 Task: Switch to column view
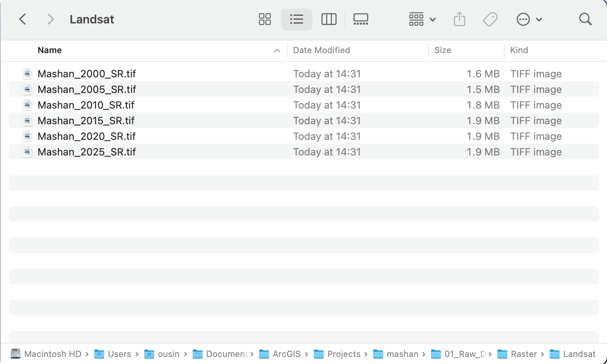[329, 19]
